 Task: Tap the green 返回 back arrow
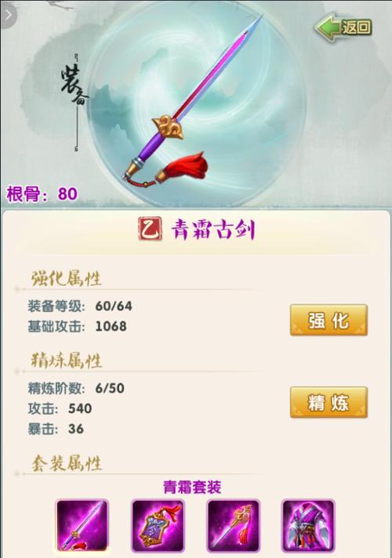[x=343, y=27]
